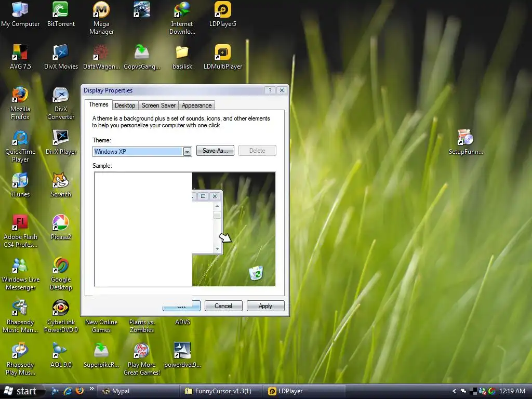Click the taskbar clock 12:19 AM
This screenshot has width=532, height=399.
coord(512,391)
